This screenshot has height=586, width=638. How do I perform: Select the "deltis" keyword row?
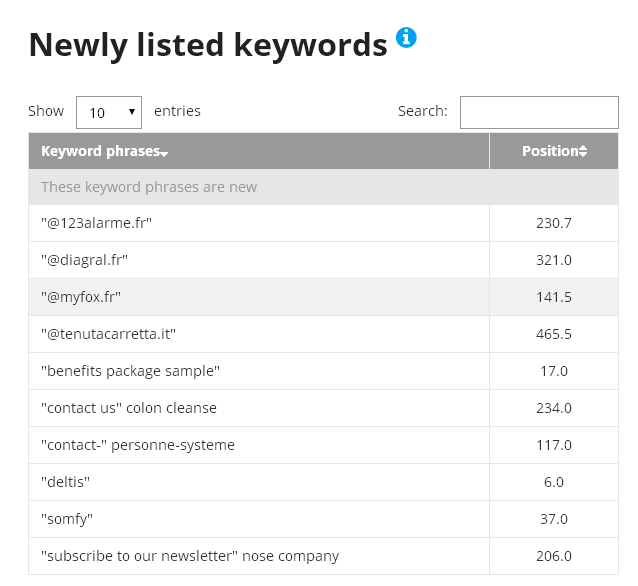tap(323, 482)
